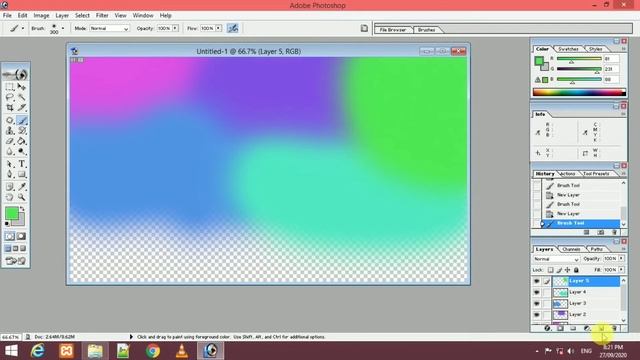Select the Path Selection tool
Viewport: 640px width, 360px height.
tap(9, 164)
